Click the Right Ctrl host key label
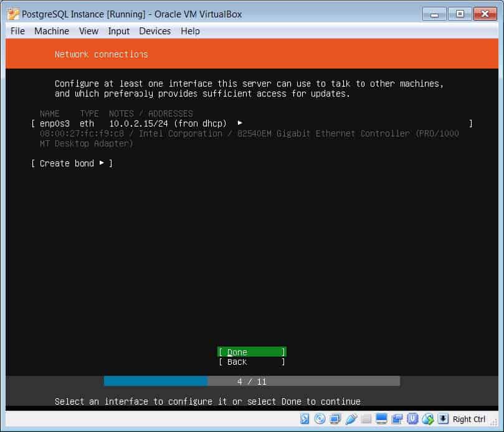Viewport: 504px width, 432px height. click(469, 419)
